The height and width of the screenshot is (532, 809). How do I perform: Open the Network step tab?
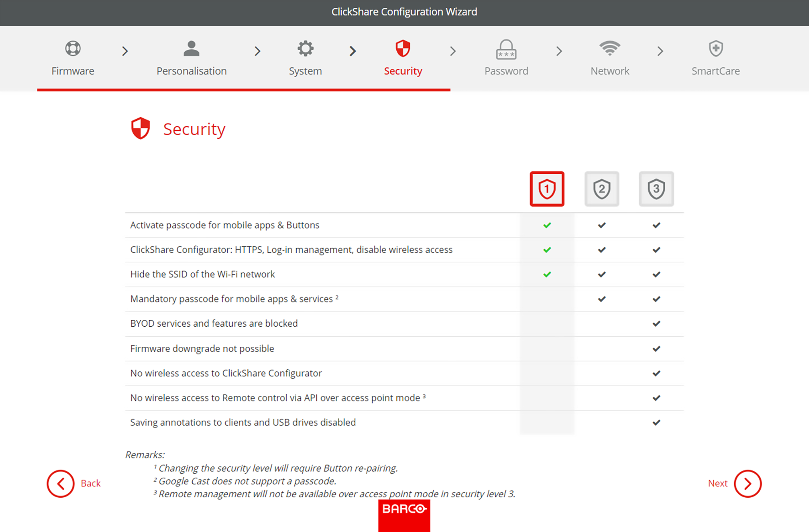[610, 57]
